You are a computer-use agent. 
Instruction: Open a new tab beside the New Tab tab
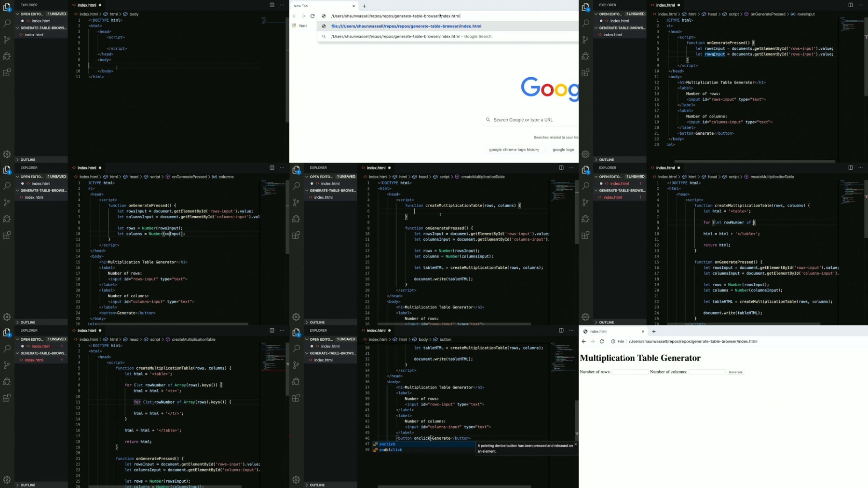365,6
